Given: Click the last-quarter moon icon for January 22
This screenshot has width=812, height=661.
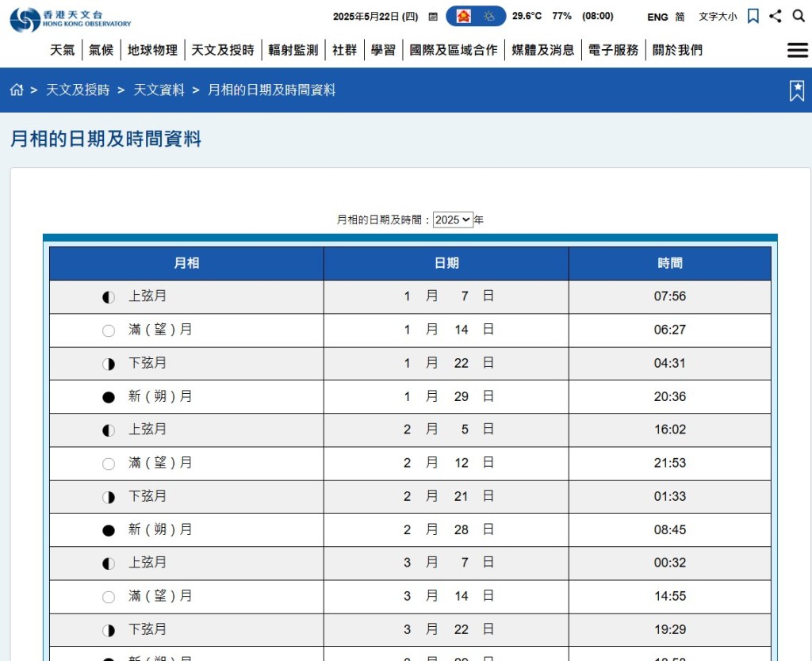Looking at the screenshot, I should pos(108,364).
